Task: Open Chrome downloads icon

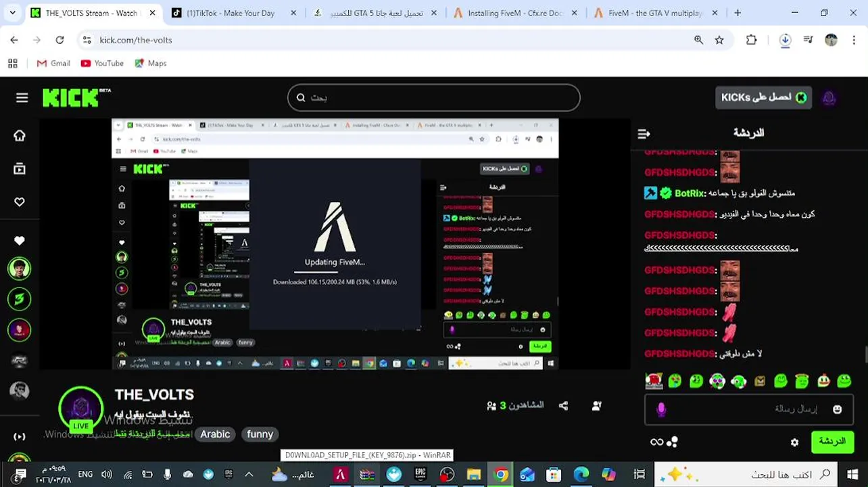Action: point(785,40)
